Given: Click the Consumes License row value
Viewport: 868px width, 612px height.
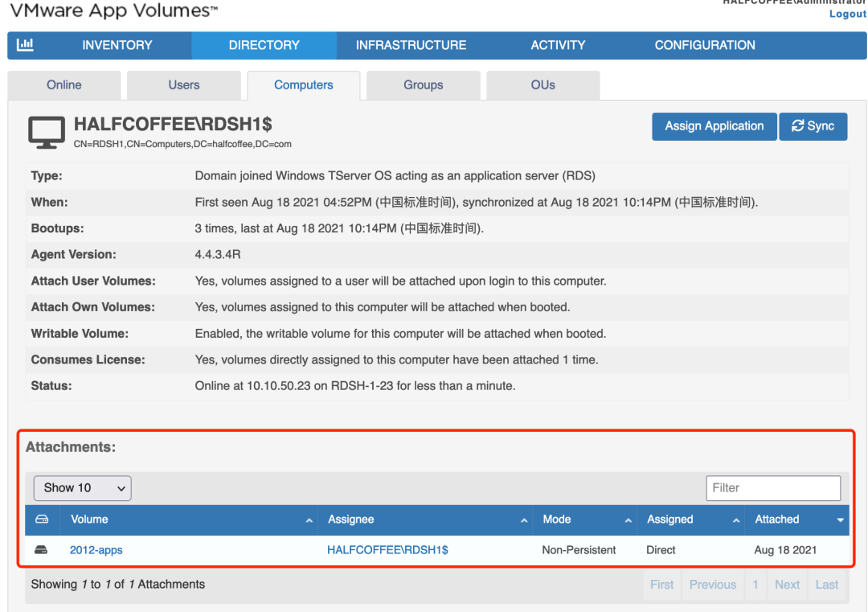Looking at the screenshot, I should tap(396, 360).
